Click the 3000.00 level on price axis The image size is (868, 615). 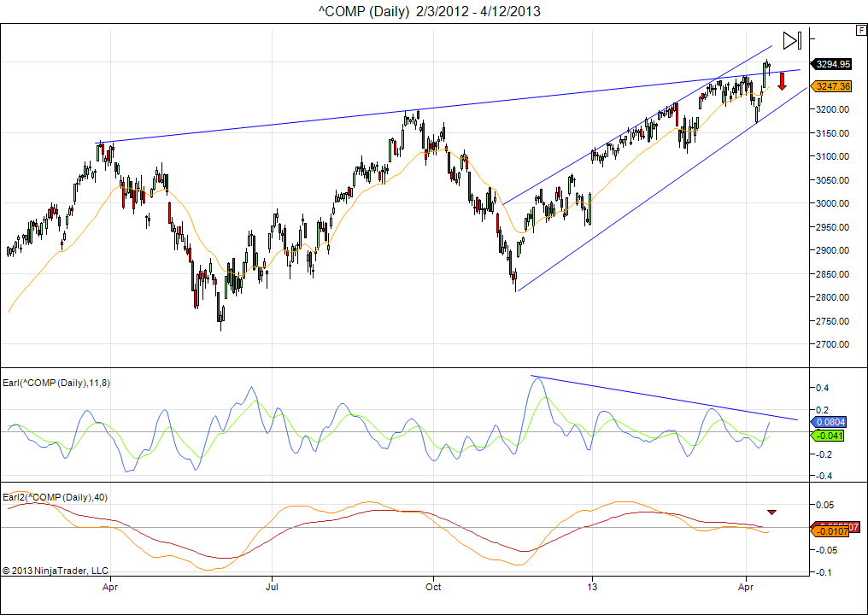(833, 203)
